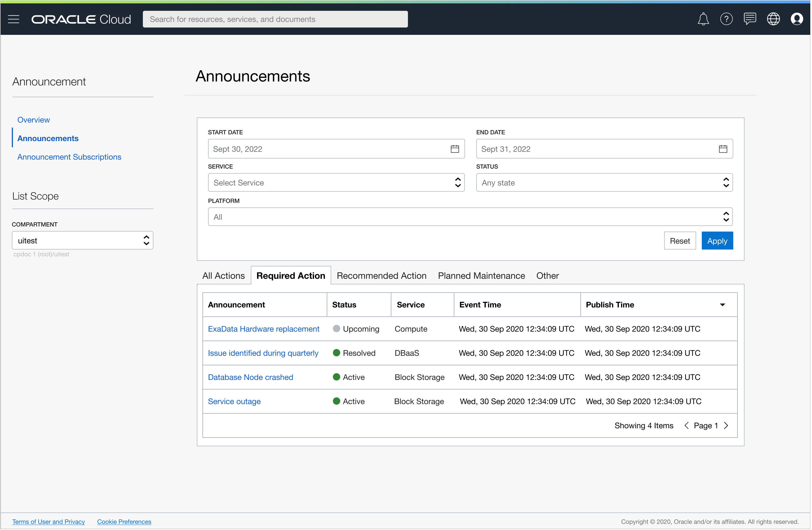812x530 pixels.
Task: Open the Database Node crashed announcement
Action: coord(251,377)
